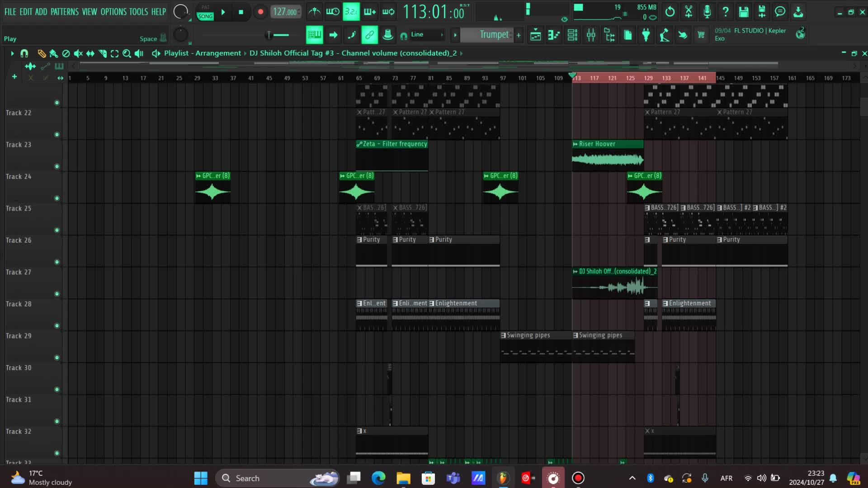Select the Draw pencil tool in playlist
This screenshot has height=488, width=868.
click(x=42, y=53)
